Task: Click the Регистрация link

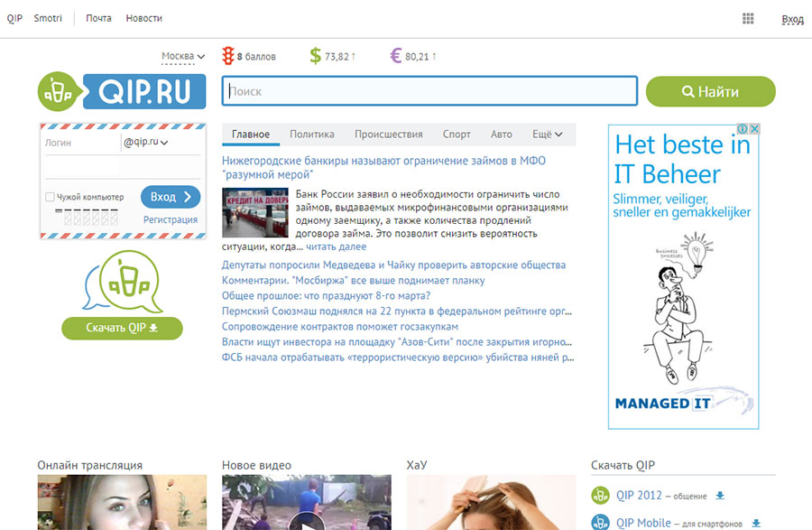Action: (x=170, y=219)
